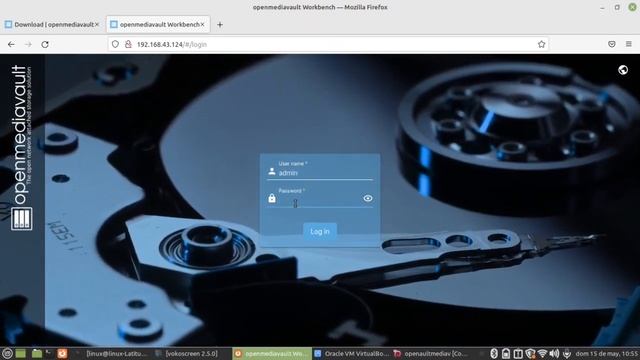This screenshot has width=640, height=360.
Task: Open Bluetooth tray icon
Action: tap(493, 353)
